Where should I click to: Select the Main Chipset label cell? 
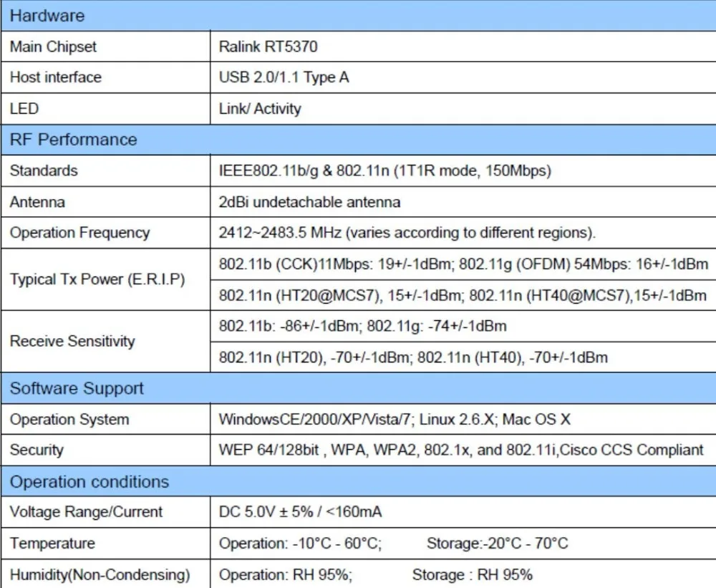point(53,47)
